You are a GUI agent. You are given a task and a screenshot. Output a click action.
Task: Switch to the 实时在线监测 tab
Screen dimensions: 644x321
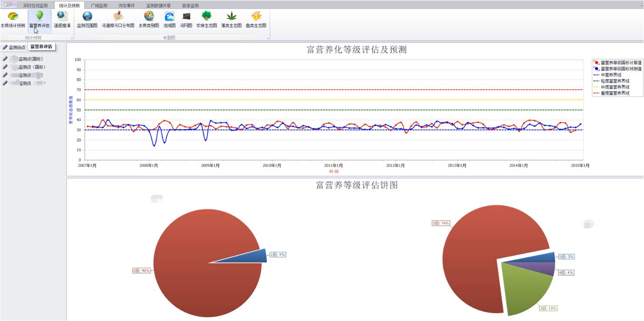point(35,6)
